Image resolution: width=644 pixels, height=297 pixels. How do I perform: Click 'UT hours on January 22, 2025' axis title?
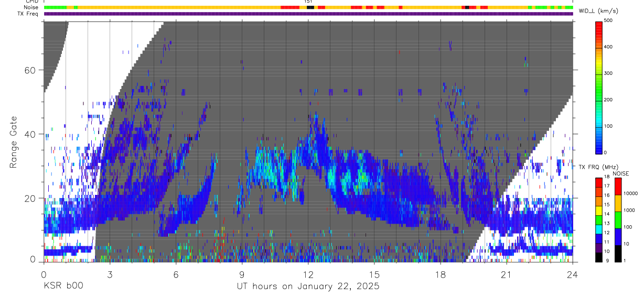[x=308, y=287]
